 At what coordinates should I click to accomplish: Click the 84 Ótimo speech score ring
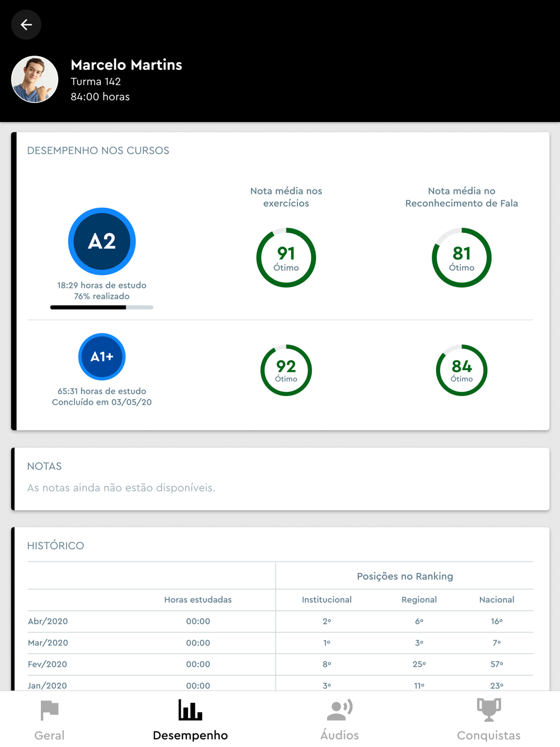(461, 370)
